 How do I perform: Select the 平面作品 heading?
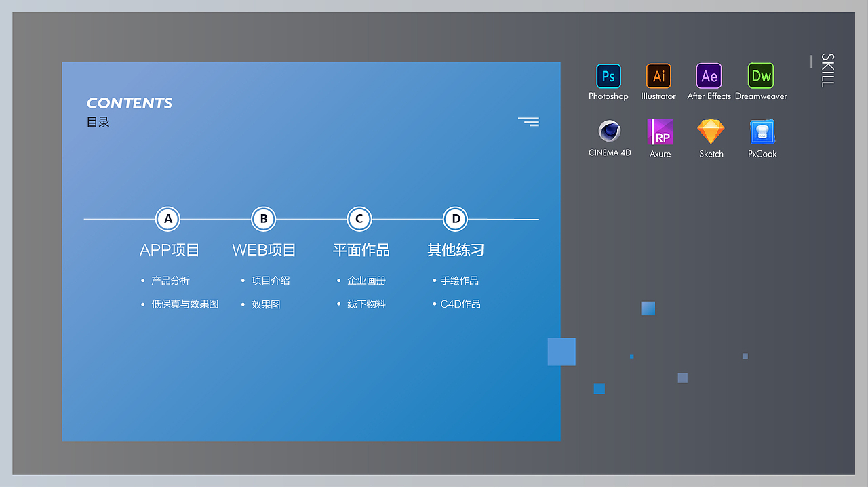point(361,250)
